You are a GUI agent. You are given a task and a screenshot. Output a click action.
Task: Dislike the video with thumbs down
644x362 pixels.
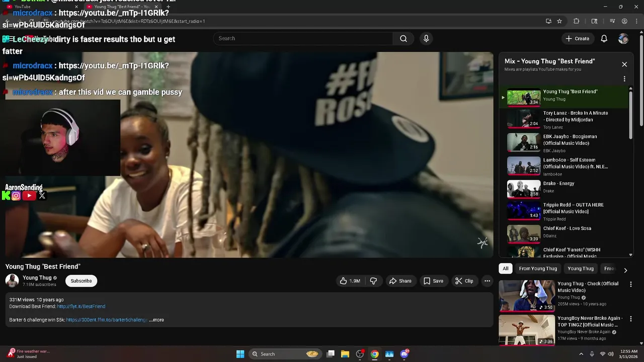point(373,281)
